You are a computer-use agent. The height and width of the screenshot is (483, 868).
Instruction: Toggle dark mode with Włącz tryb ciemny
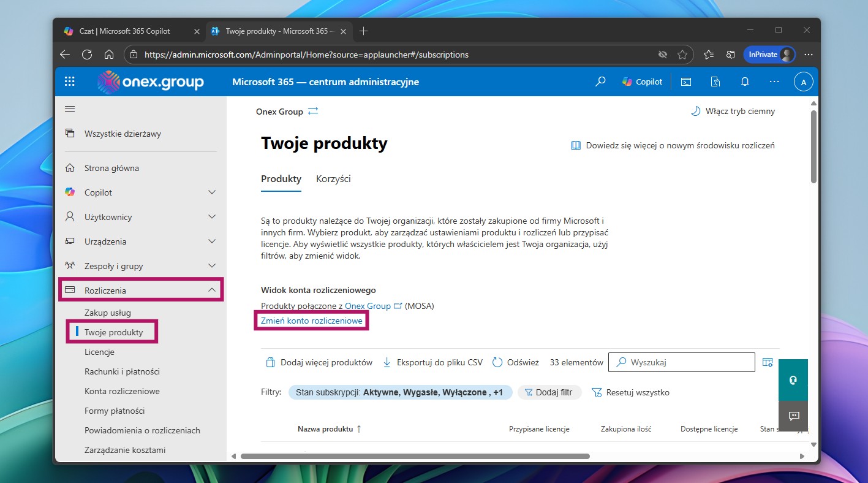pyautogui.click(x=733, y=111)
